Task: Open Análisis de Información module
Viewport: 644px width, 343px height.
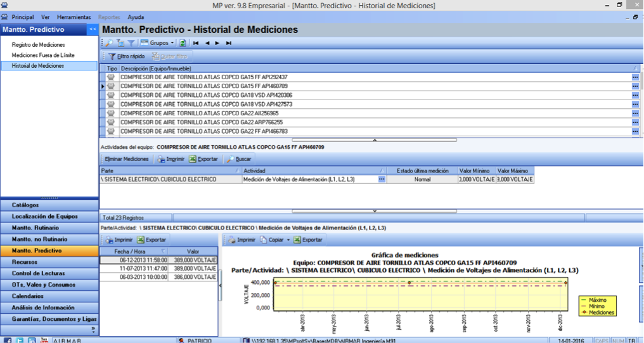Action: (49, 307)
